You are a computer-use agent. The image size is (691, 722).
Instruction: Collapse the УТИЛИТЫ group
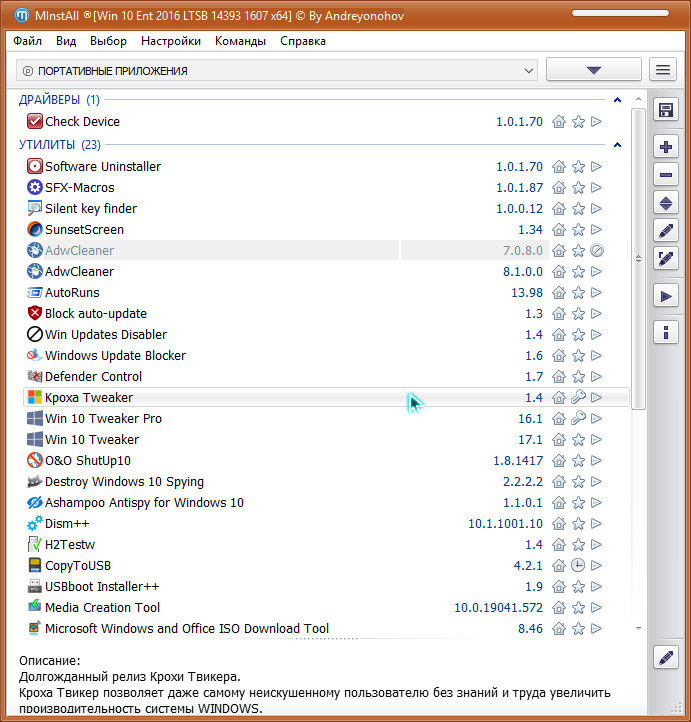(x=617, y=145)
